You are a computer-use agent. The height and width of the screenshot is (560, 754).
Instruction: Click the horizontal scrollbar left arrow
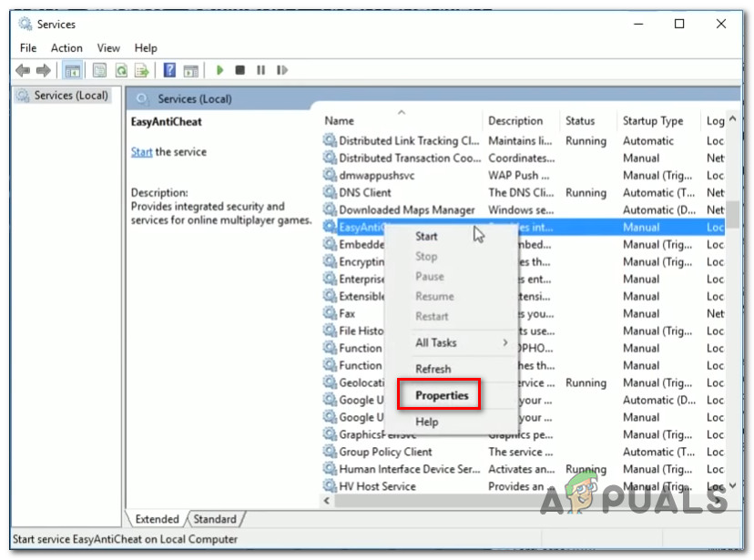(x=327, y=501)
